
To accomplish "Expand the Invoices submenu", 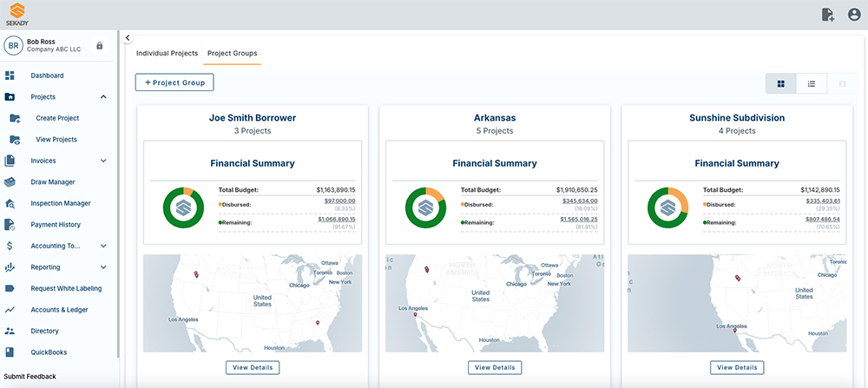I will [103, 161].
